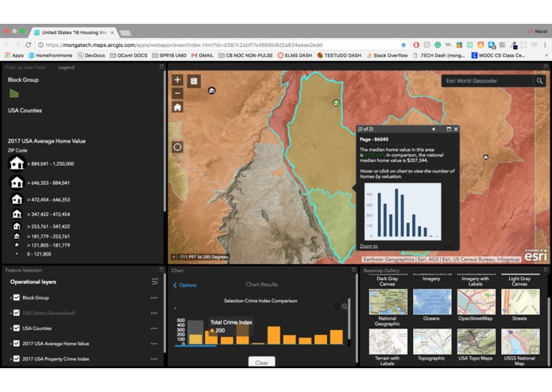This screenshot has height=392, width=552.
Task: Click the geocoder search magnifier icon
Action: tap(539, 81)
